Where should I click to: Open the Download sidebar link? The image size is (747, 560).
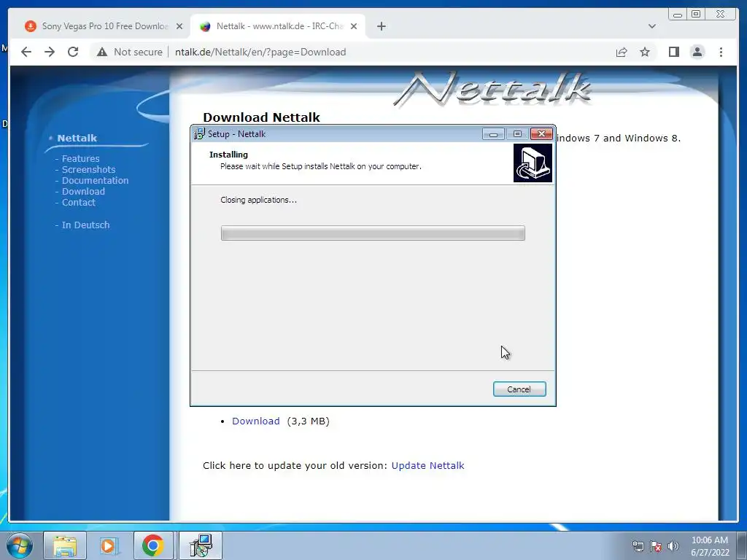coord(83,192)
